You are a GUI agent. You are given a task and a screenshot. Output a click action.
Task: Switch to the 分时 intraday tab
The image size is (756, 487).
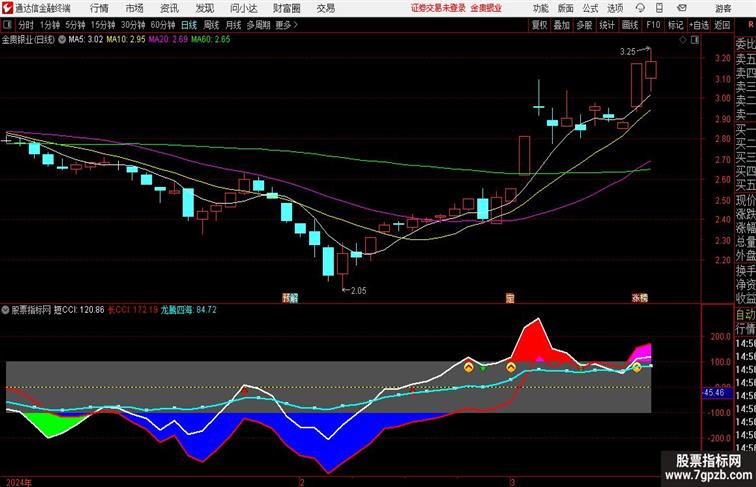(x=26, y=25)
